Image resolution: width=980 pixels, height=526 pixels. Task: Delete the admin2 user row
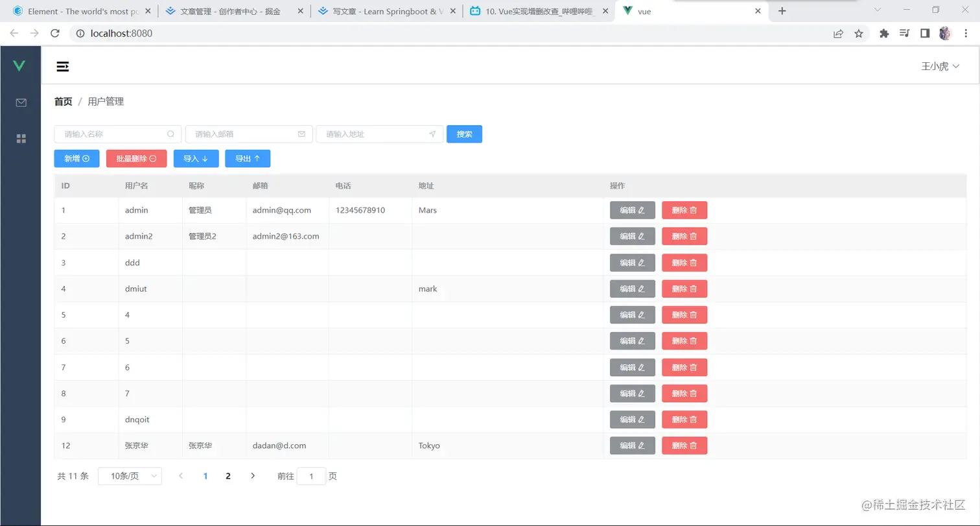pos(684,236)
